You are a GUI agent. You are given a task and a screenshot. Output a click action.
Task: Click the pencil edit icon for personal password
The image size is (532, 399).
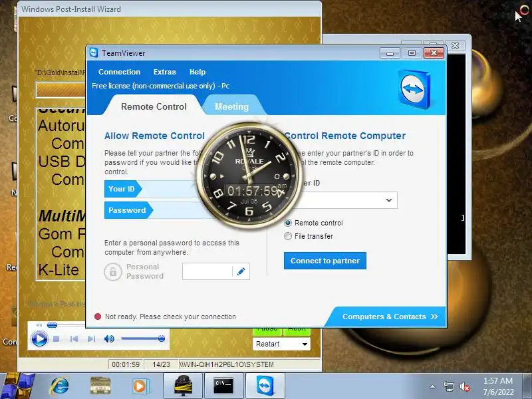click(x=241, y=271)
